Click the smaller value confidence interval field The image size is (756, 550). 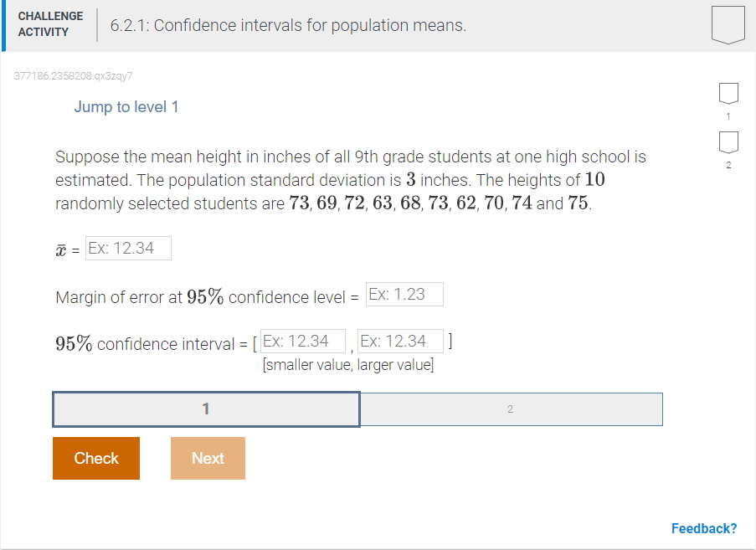[304, 341]
